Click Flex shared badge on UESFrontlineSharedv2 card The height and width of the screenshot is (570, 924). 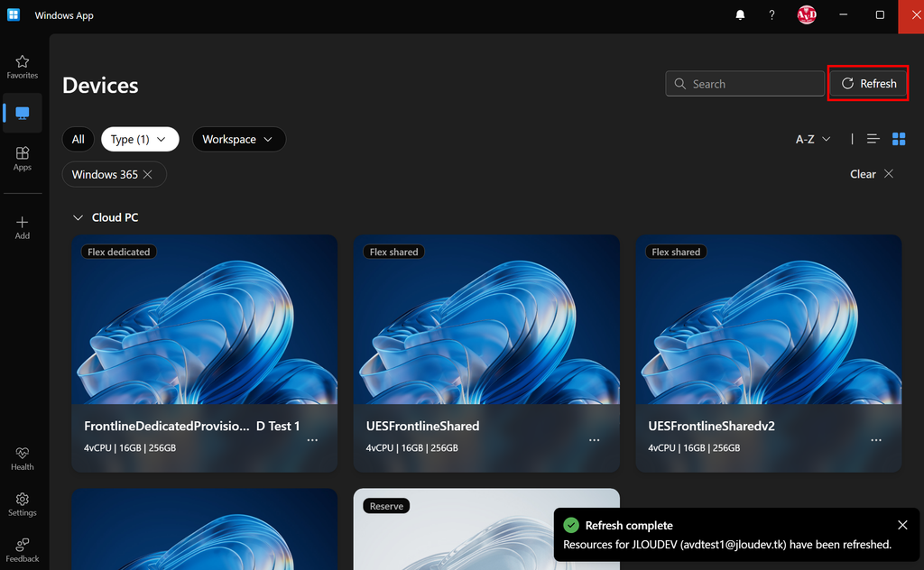coord(676,252)
